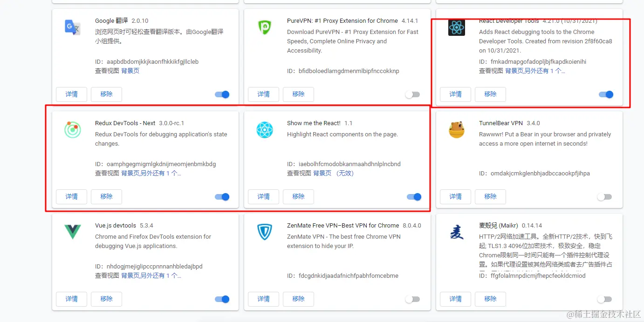This screenshot has height=322, width=644.
Task: Open 背景页 link for Show me the React!
Action: click(322, 173)
